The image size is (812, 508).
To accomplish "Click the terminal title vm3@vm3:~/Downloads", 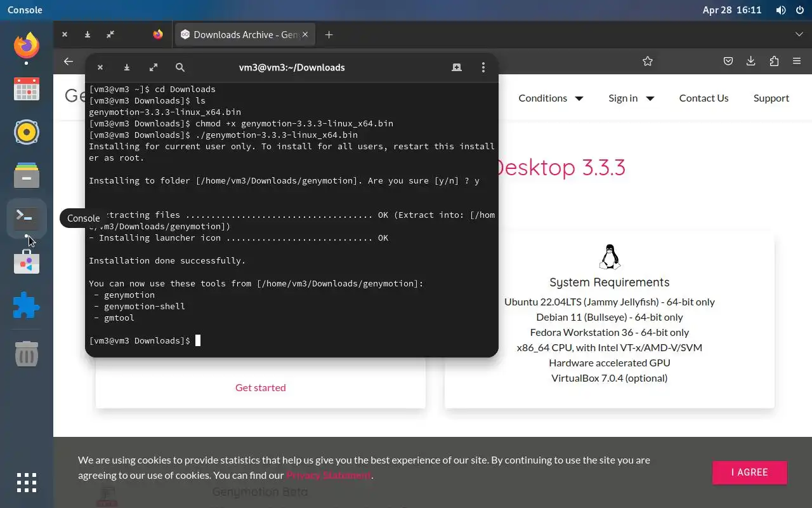I will click(x=292, y=67).
